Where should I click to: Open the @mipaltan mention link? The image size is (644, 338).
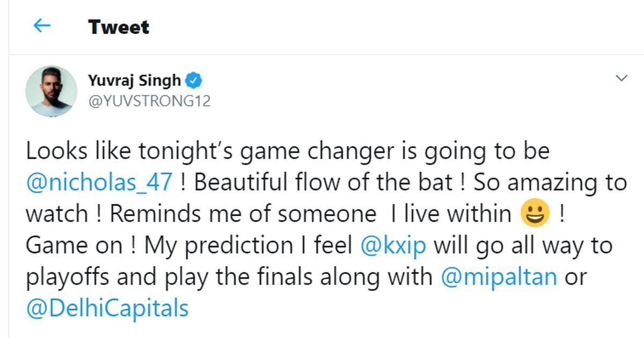[x=499, y=276]
